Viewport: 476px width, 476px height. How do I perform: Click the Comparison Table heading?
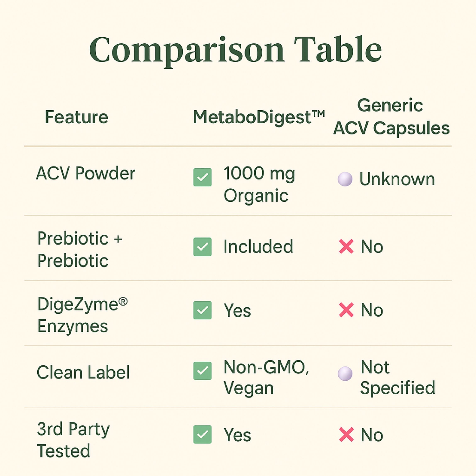tap(235, 50)
